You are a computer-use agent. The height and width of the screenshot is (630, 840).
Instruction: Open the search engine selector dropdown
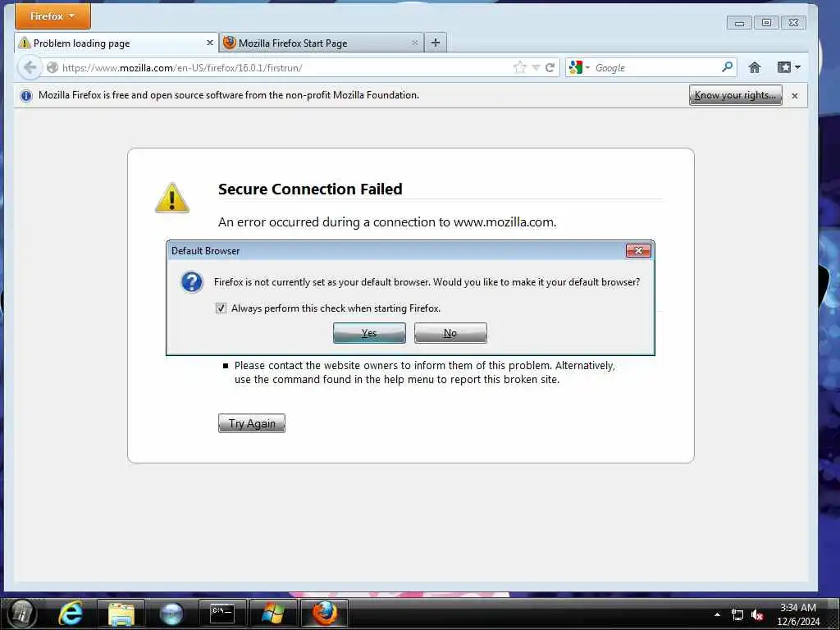pos(579,67)
